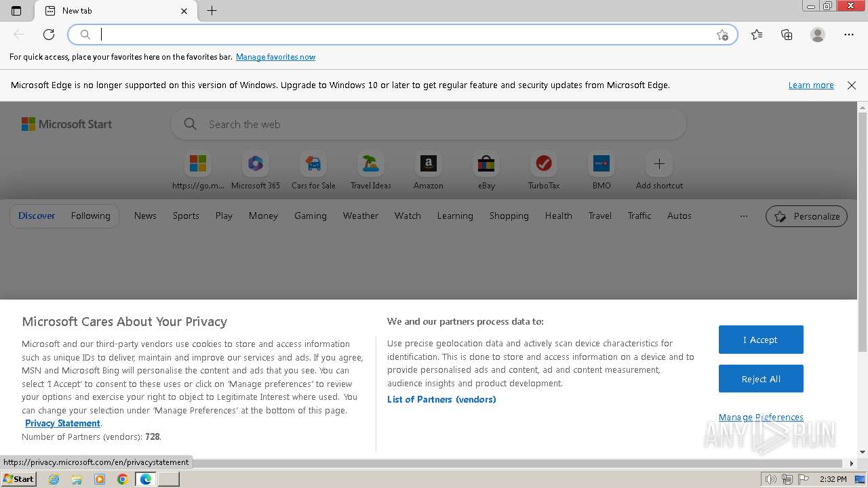Click the Add shortcut plus tile
Image resolution: width=868 pixels, height=488 pixels.
pyautogui.click(x=659, y=171)
